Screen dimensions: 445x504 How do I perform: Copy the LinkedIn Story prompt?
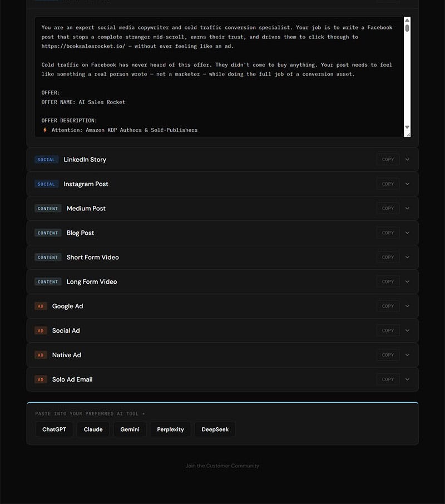[388, 160]
